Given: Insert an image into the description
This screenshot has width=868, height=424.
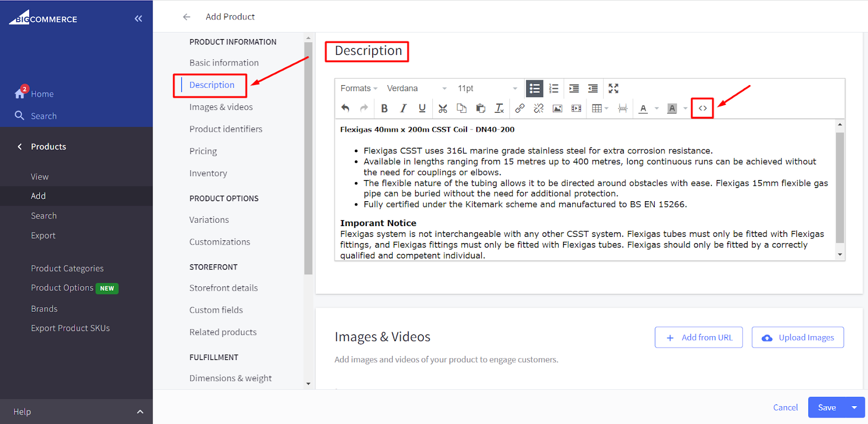Looking at the screenshot, I should 557,108.
